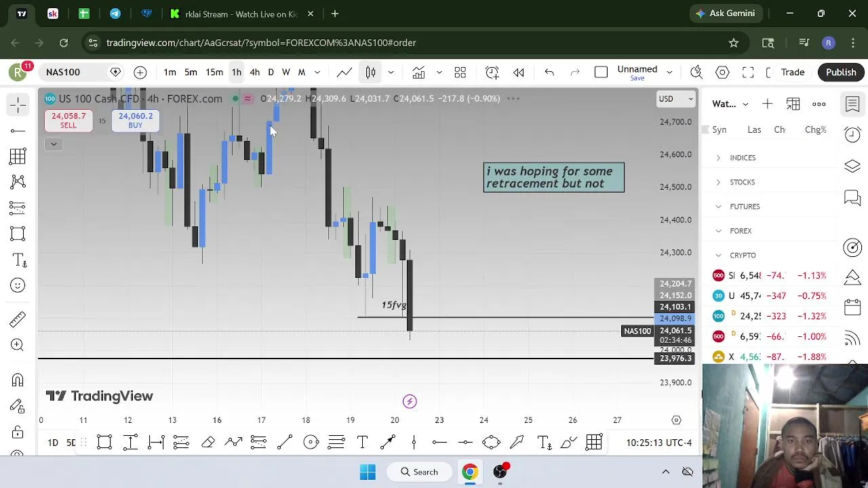Switch to 5m timeframe

click(191, 72)
